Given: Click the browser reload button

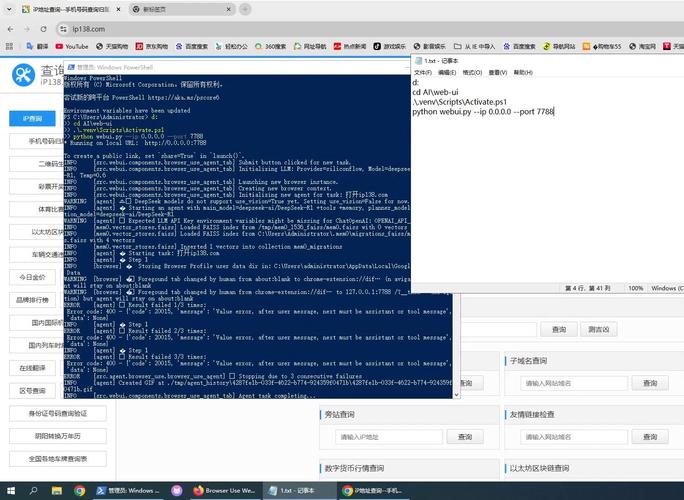Looking at the screenshot, I should pyautogui.click(x=42, y=29).
